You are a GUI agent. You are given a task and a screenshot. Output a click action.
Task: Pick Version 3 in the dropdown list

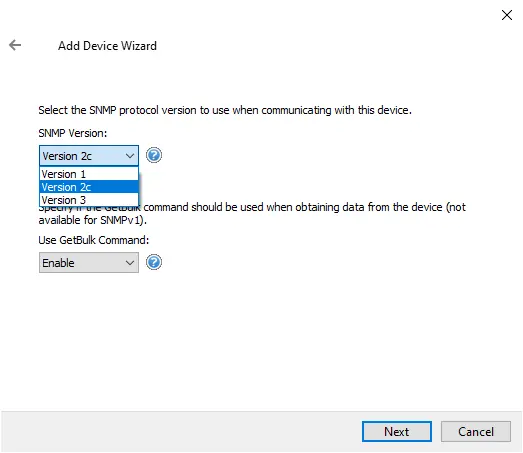(x=89, y=200)
